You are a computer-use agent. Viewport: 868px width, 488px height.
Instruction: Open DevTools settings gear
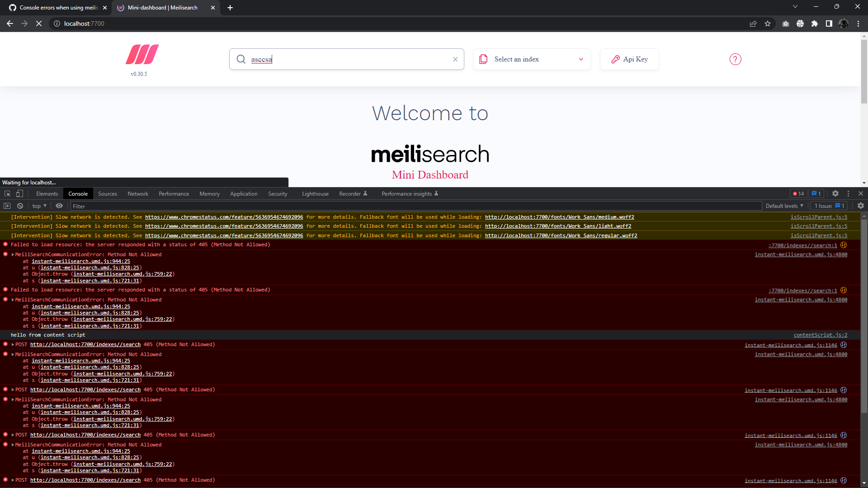tap(835, 193)
